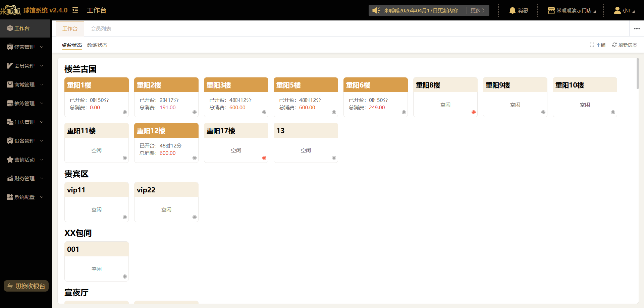Click the 门店管理 sidebar icon
Screen dimensions: 644x308
(x=10, y=122)
